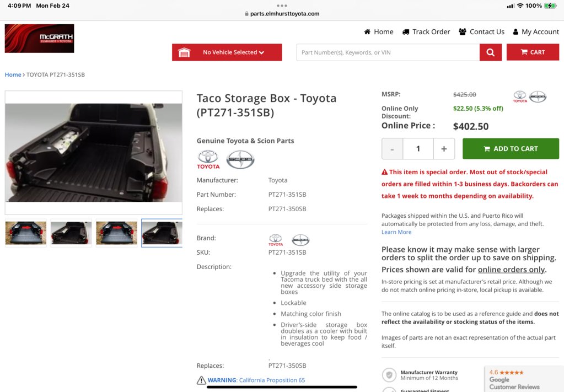Open the Contact Us page
This screenshot has width=564, height=392.
click(x=481, y=31)
